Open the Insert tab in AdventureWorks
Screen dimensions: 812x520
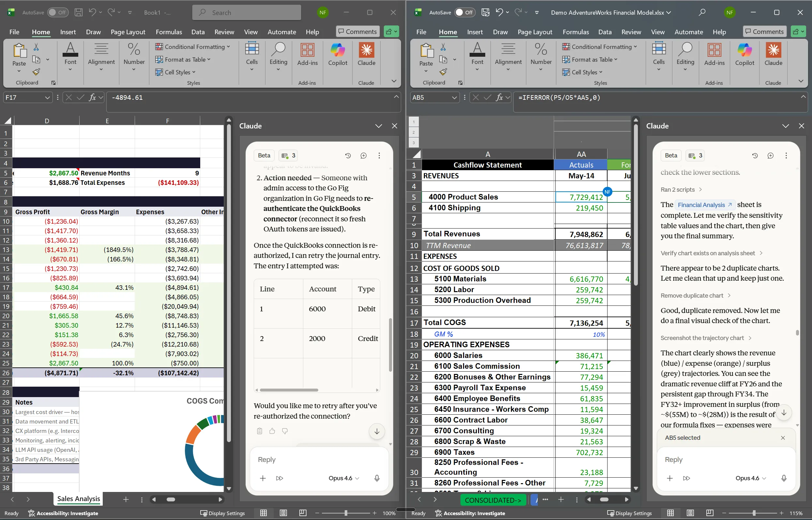(474, 32)
